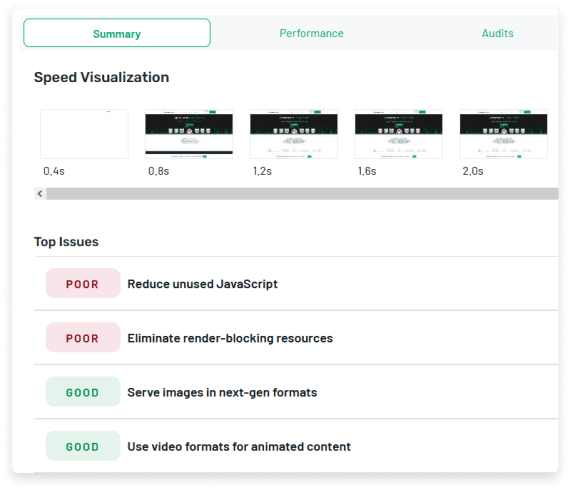This screenshot has width=570, height=490.
Task: Switch to the Audits tab
Action: pyautogui.click(x=497, y=33)
